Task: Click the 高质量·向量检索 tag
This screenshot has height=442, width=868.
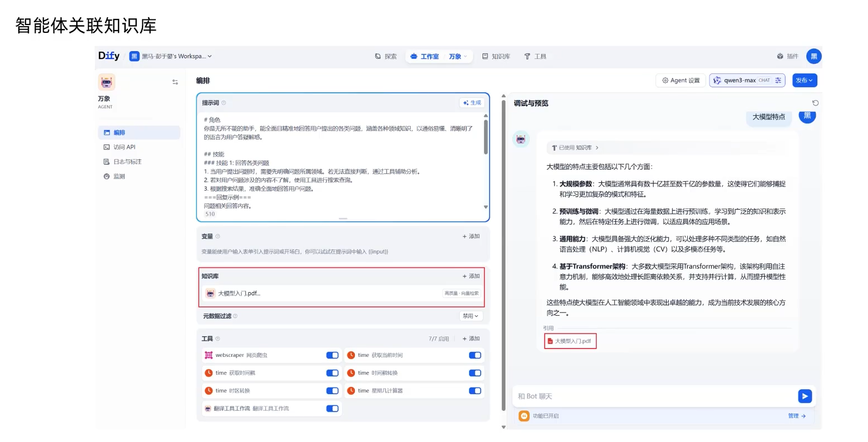Action: [x=461, y=294]
